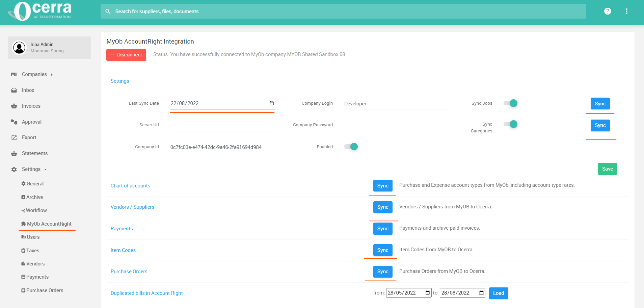This screenshot has width=644, height=308.
Task: Click the General gear icon
Action: [x=23, y=184]
